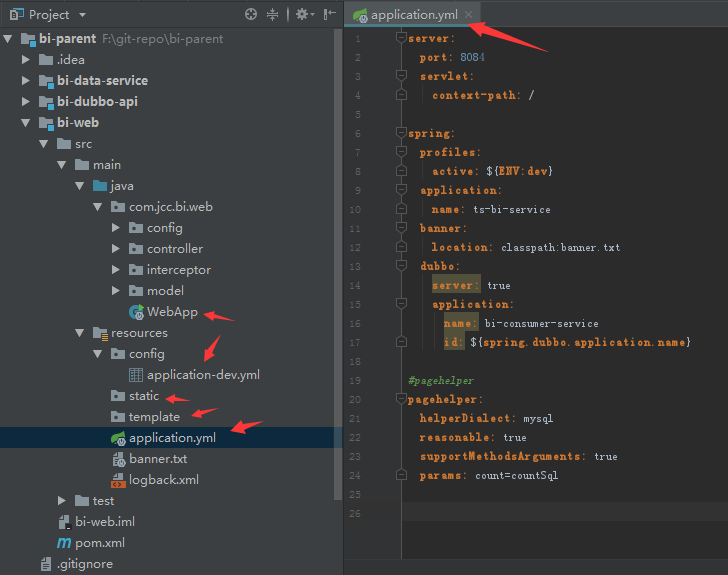728x575 pixels.
Task: Click the Scroll from Source crosshair icon
Action: pyautogui.click(x=251, y=15)
